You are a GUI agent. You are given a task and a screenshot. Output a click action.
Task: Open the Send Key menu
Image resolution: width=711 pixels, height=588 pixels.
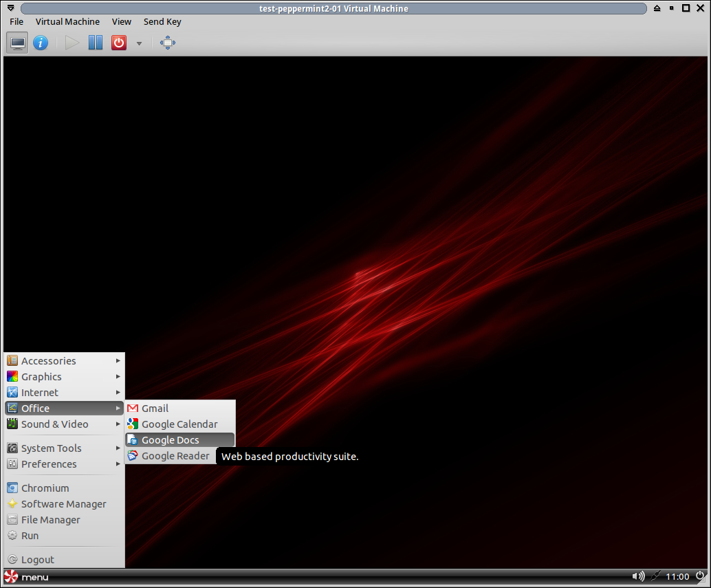coord(162,22)
